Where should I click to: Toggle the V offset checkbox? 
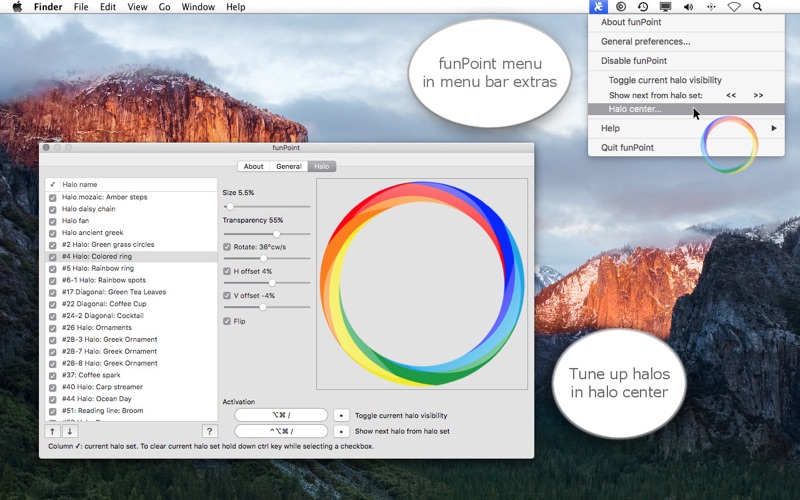pos(227,296)
